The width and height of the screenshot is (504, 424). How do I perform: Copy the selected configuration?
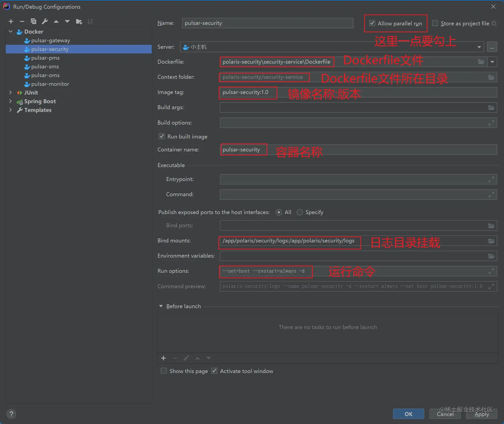33,21
